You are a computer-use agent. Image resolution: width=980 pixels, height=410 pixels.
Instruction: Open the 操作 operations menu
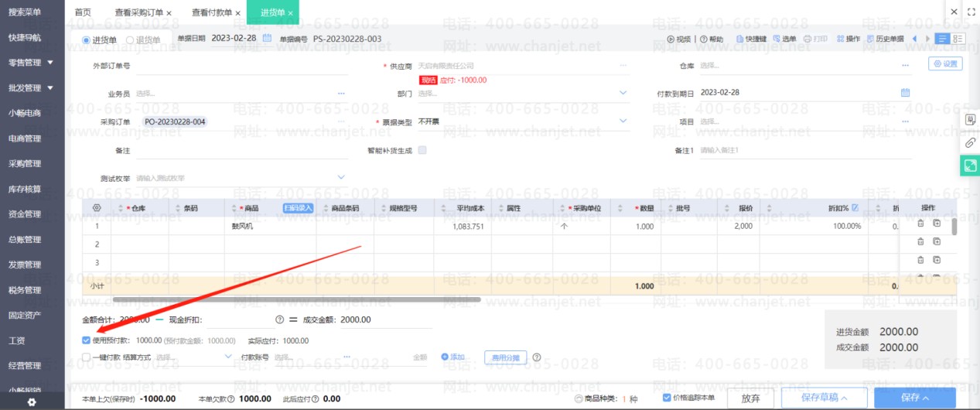click(848, 39)
